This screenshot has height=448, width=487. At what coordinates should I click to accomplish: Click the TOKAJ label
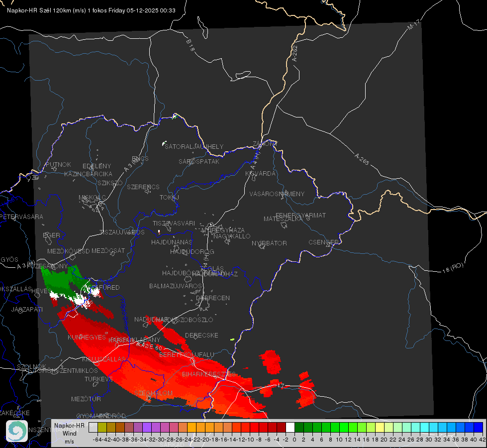coord(170,198)
